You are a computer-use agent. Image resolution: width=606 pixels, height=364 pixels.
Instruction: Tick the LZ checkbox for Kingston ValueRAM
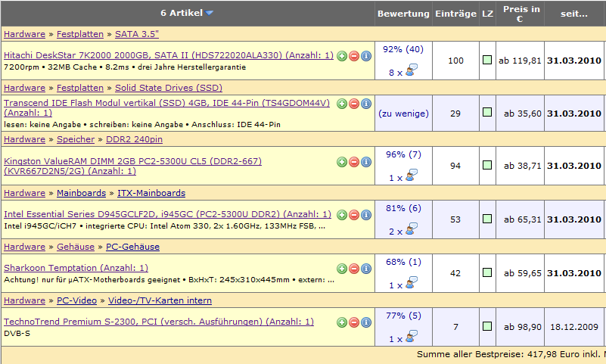click(x=487, y=165)
